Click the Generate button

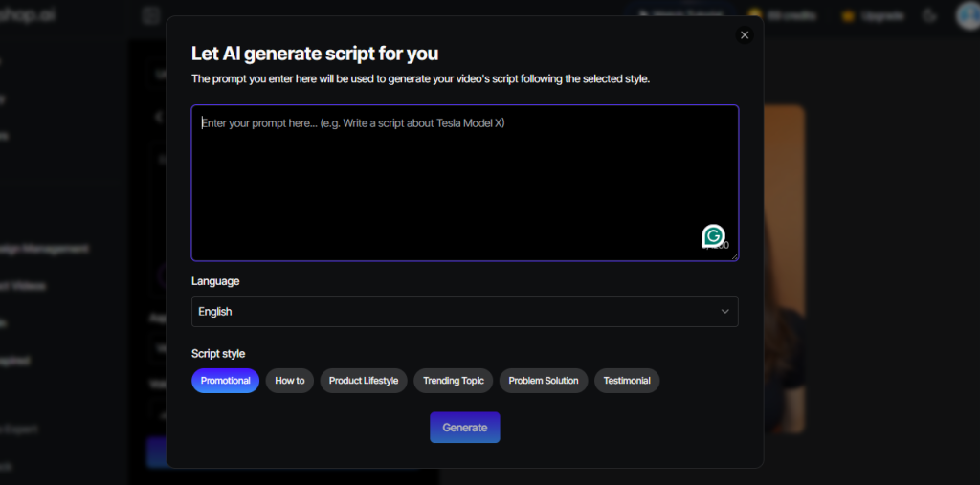coord(464,428)
